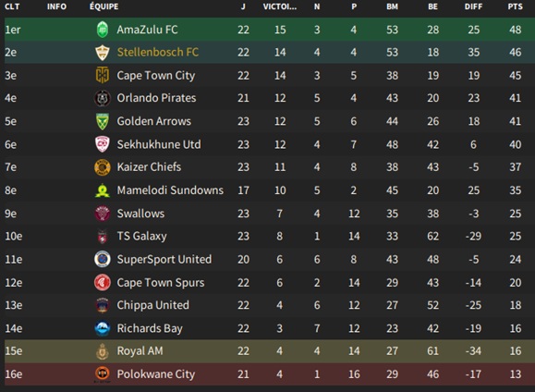Sort table by PTS column header

click(x=515, y=6)
